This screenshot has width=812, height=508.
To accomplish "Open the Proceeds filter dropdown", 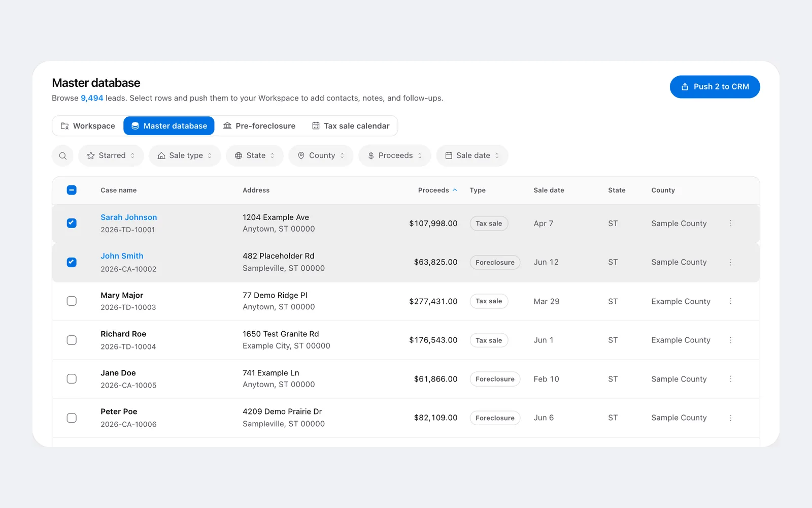I will (395, 156).
